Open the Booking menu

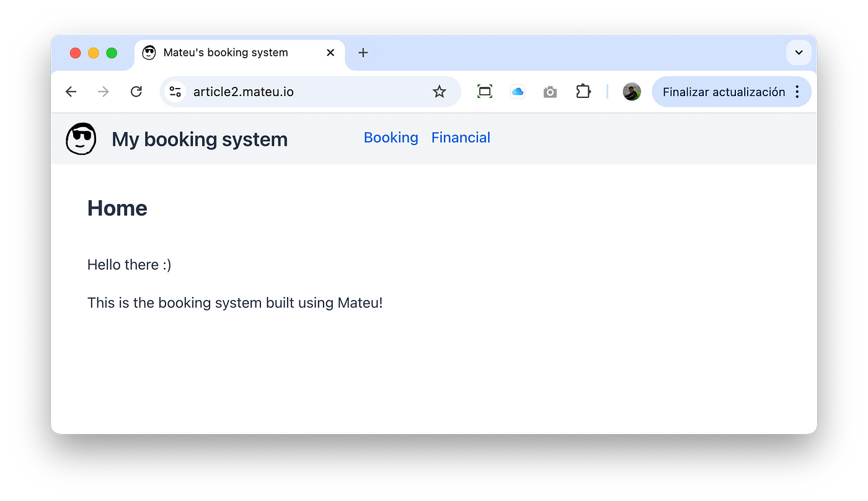click(391, 138)
